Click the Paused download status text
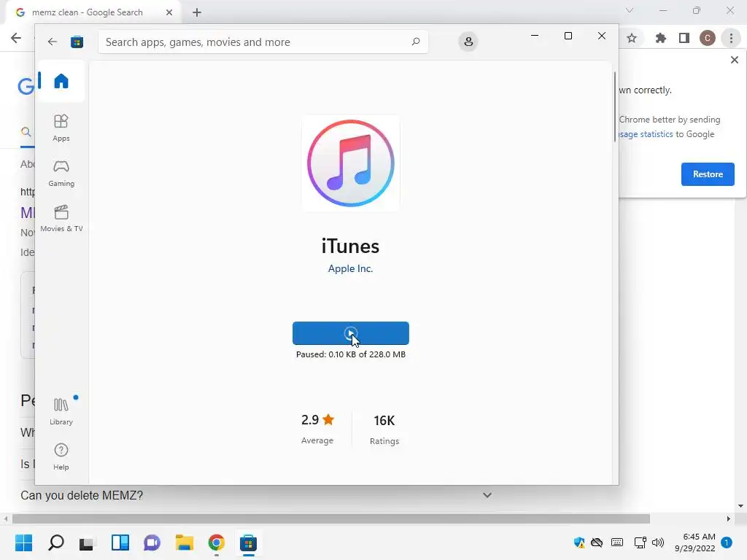The image size is (747, 560). point(351,354)
